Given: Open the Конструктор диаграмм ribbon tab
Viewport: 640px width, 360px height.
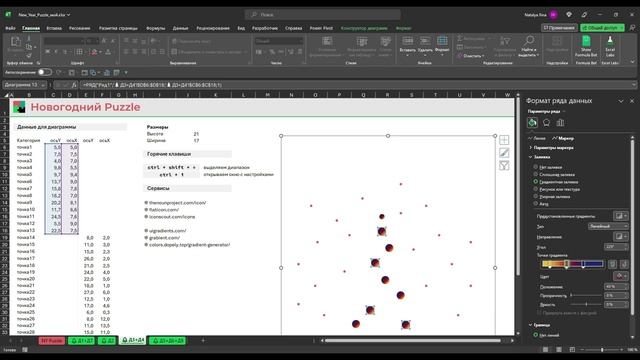Looking at the screenshot, I should click(x=364, y=28).
